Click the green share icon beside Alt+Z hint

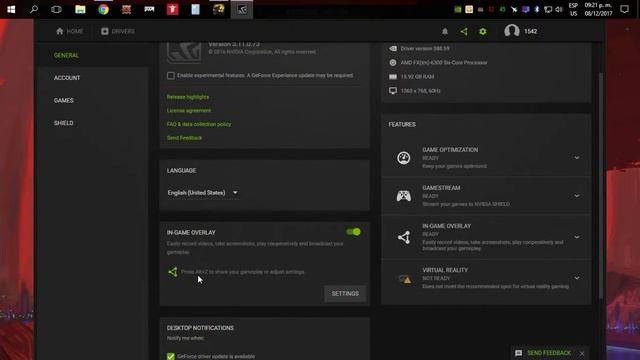[173, 272]
